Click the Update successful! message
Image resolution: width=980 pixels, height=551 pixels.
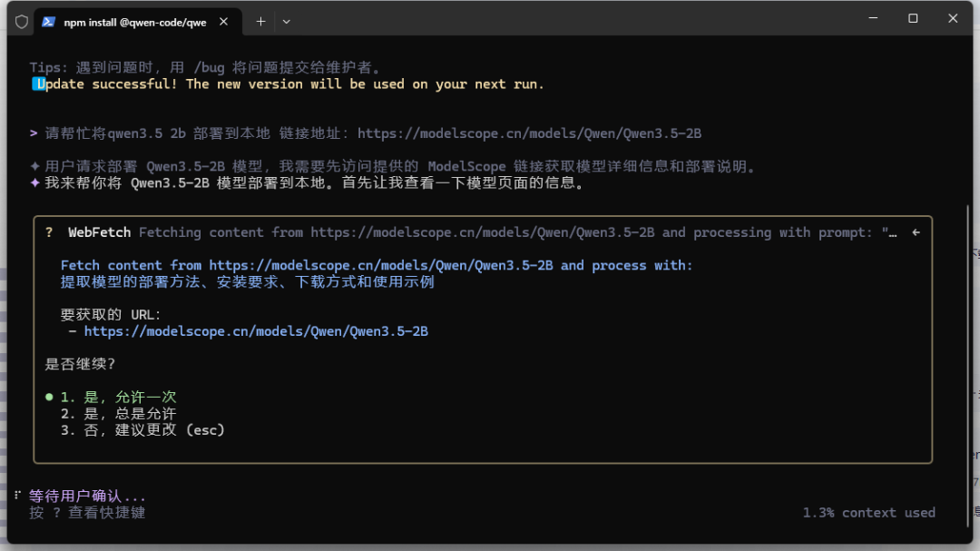click(x=289, y=84)
